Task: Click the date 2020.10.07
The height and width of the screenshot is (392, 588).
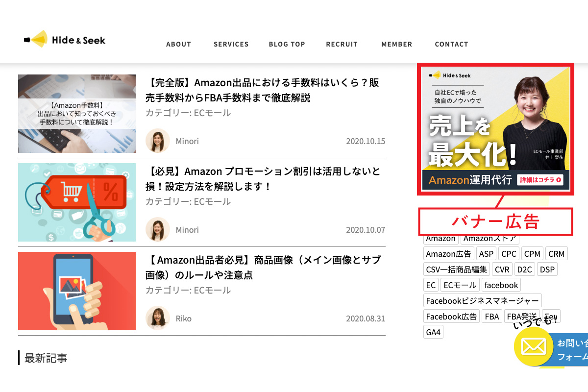Action: [366, 230]
